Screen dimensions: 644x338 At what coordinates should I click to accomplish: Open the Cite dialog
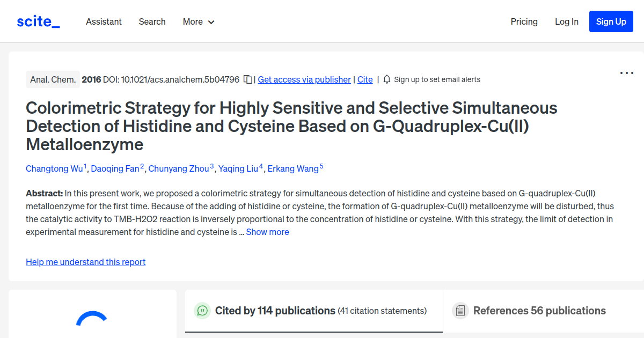tap(365, 79)
